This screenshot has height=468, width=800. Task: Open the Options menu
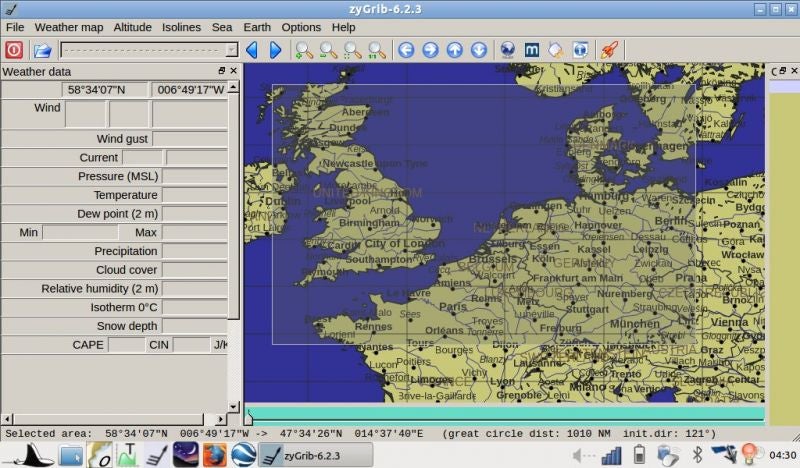301,27
